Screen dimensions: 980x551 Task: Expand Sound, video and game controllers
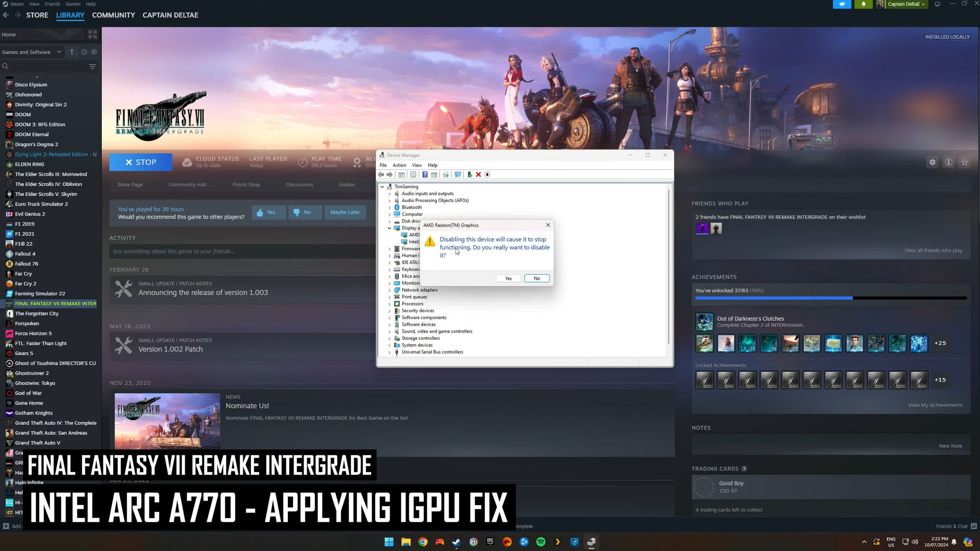coord(389,331)
